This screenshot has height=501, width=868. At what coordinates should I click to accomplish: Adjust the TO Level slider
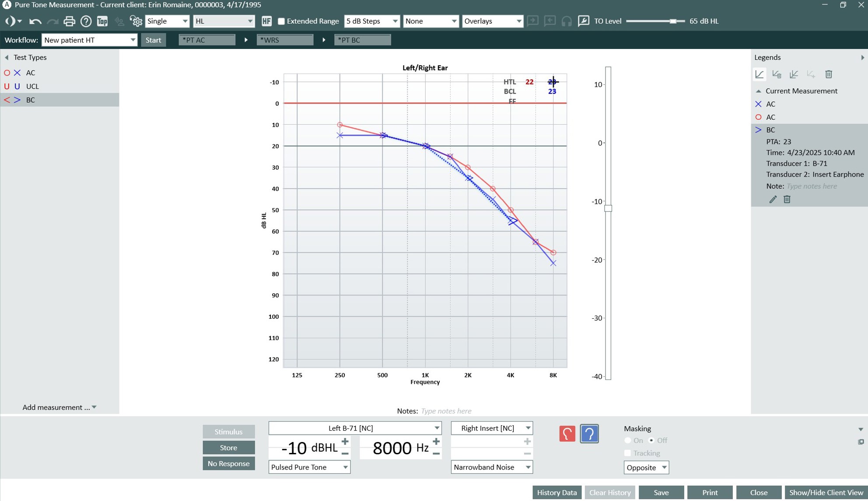673,21
